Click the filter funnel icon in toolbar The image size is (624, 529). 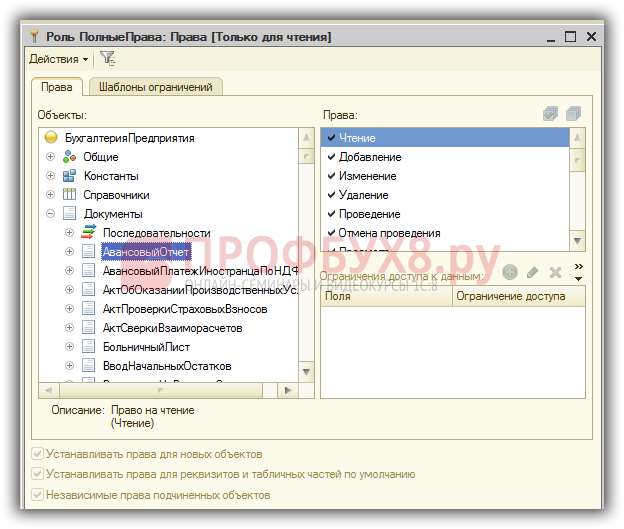pos(107,59)
